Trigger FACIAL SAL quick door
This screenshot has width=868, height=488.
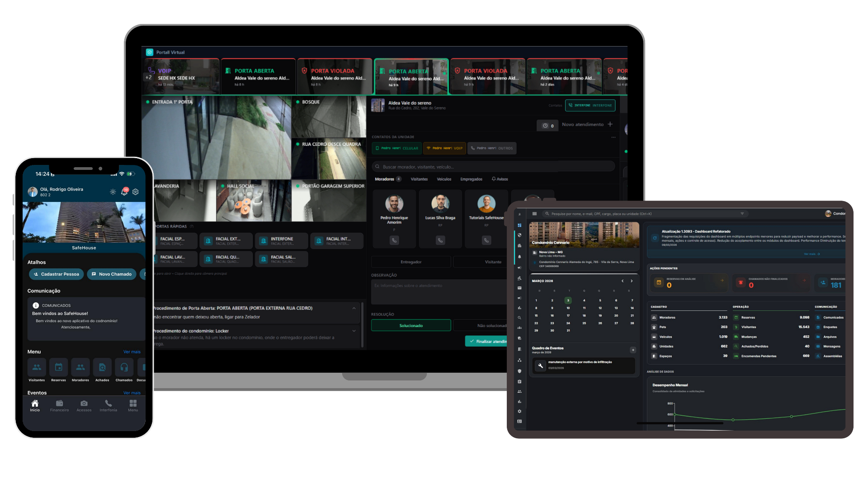tap(282, 259)
